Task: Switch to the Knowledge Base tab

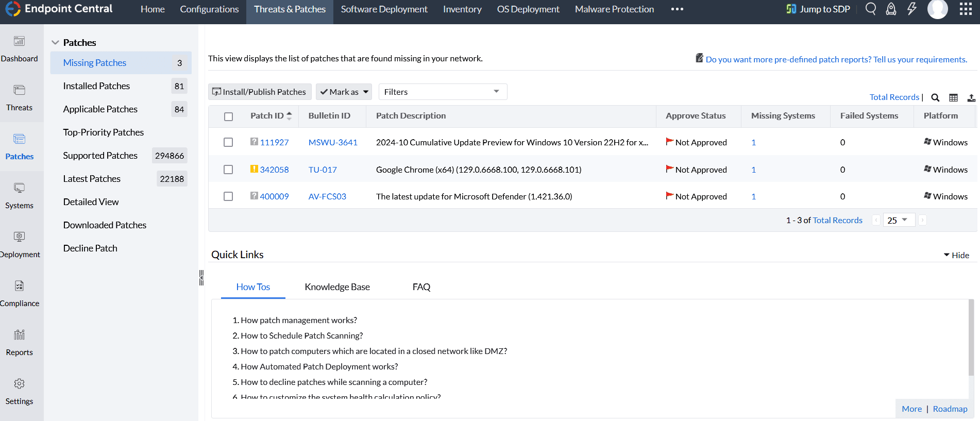Action: [x=337, y=287]
